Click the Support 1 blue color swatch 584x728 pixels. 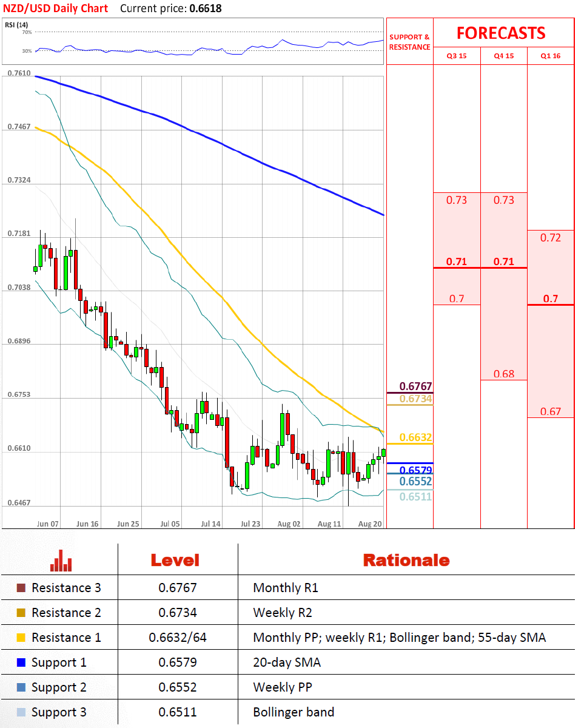(x=21, y=662)
